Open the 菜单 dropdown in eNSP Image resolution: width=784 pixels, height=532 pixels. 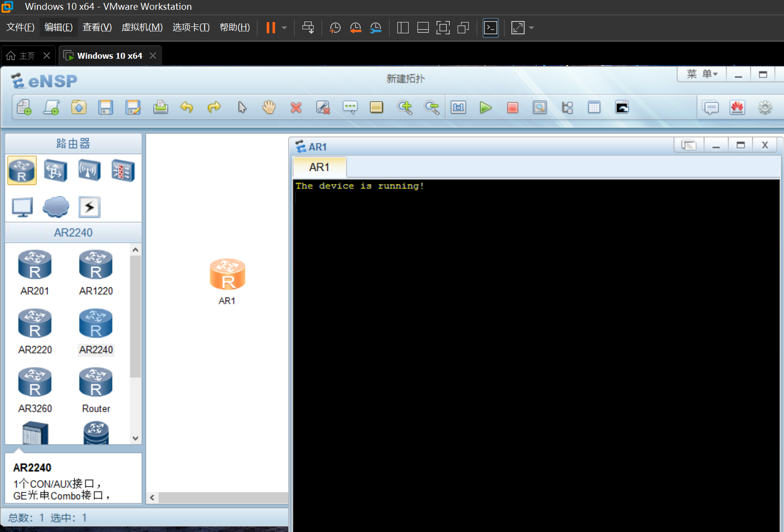[x=702, y=74]
